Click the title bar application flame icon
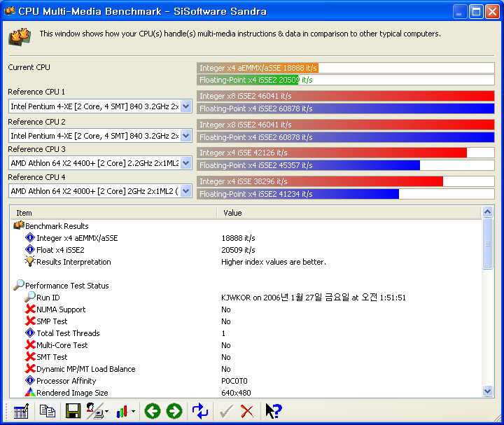 (x=10, y=11)
